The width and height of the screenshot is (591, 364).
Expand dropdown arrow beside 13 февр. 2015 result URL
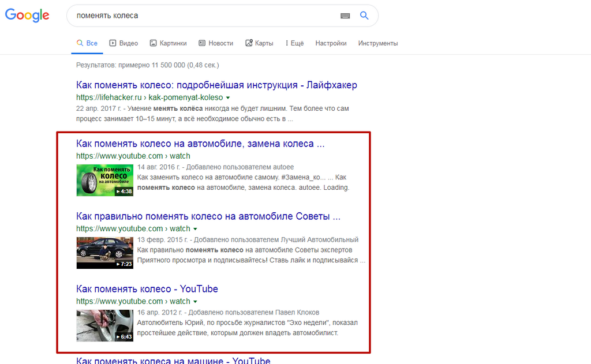(x=195, y=229)
